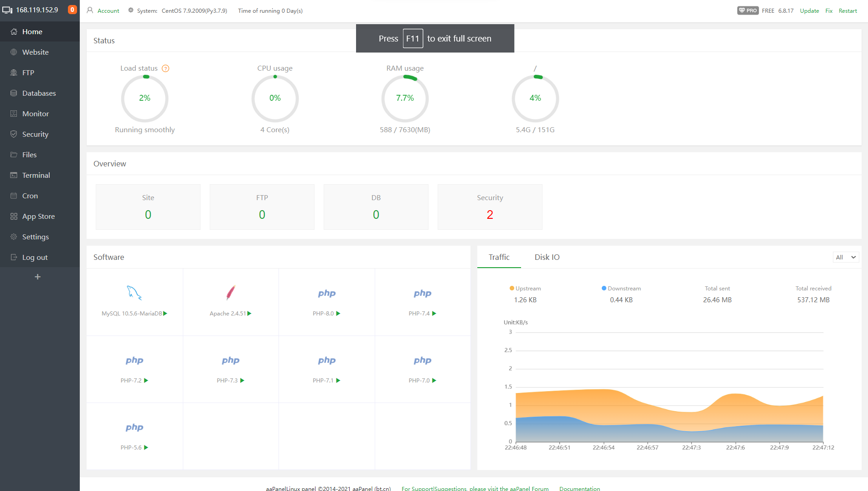Click the RAM usage gauge
This screenshot has width=868, height=491.
click(405, 98)
